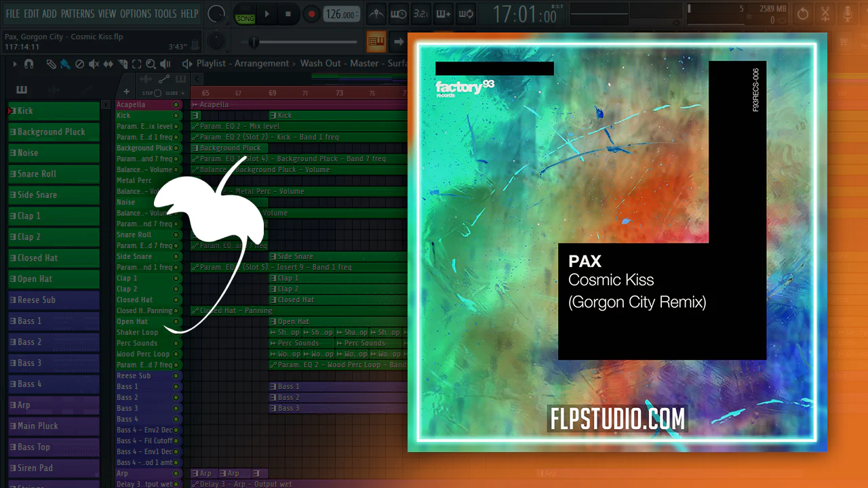Select the Kick pattern in picker

(x=54, y=111)
